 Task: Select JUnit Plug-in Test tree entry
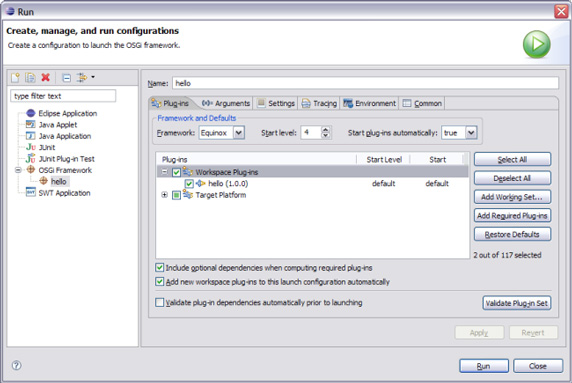[x=67, y=159]
